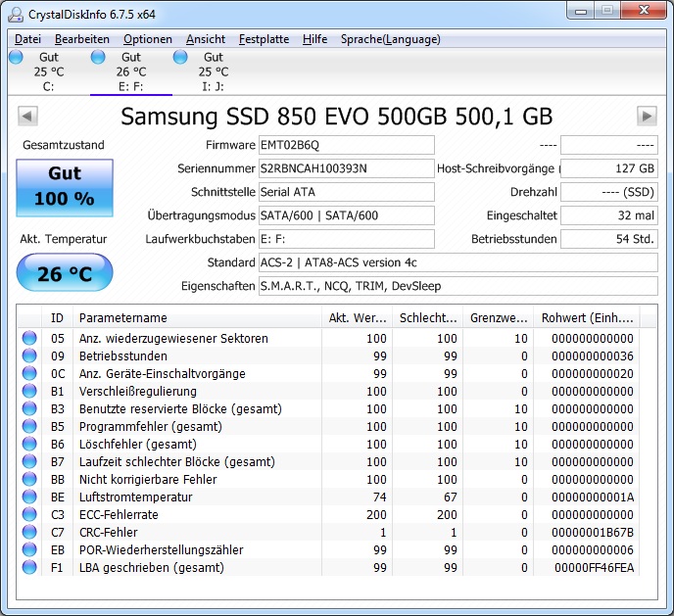Click status orb for attribute B7

(x=29, y=461)
